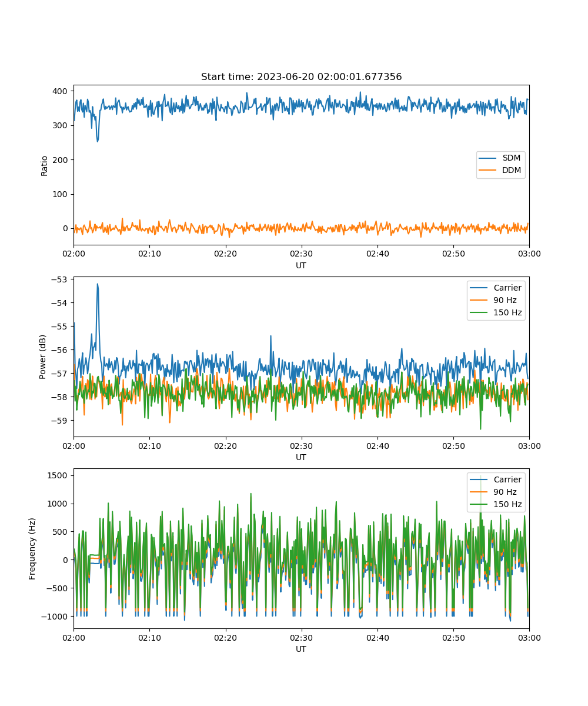This screenshot has width=588, height=706.
Task: Click the positive 500 tick on the Frequency axis
Action: [x=61, y=532]
